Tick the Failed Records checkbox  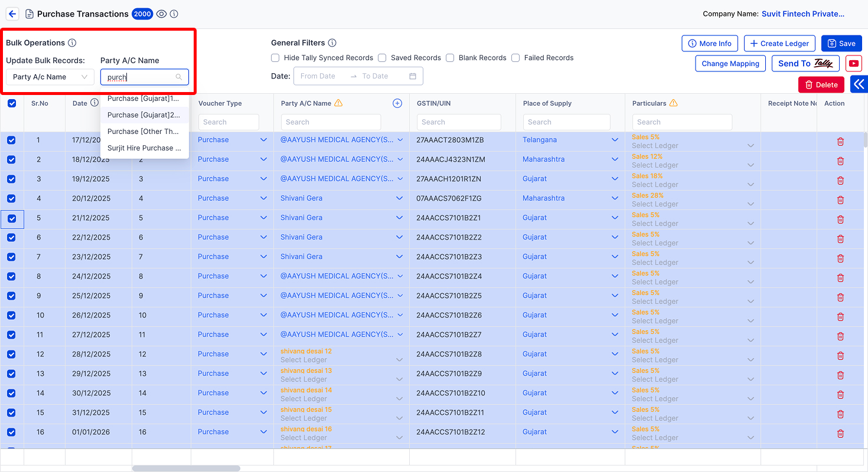(x=515, y=58)
